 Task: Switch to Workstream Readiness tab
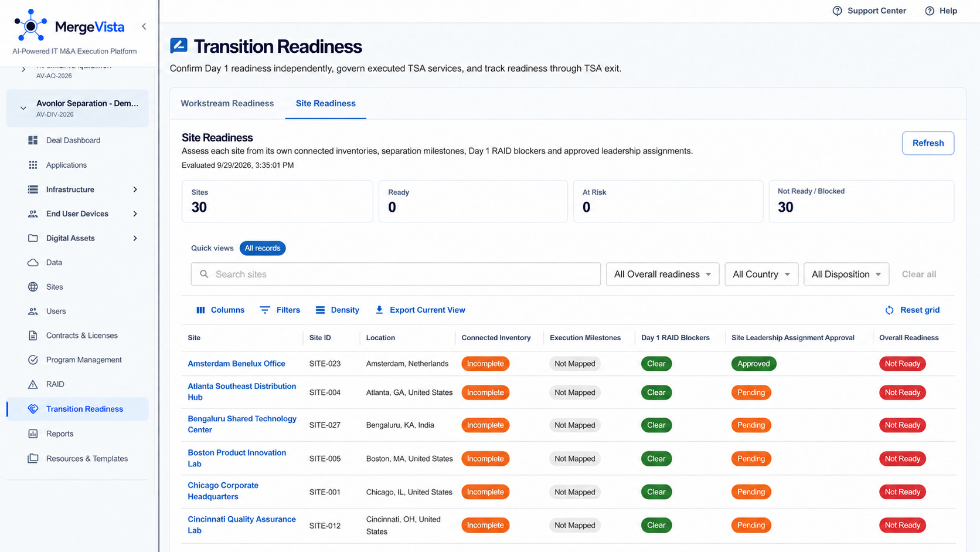(227, 103)
